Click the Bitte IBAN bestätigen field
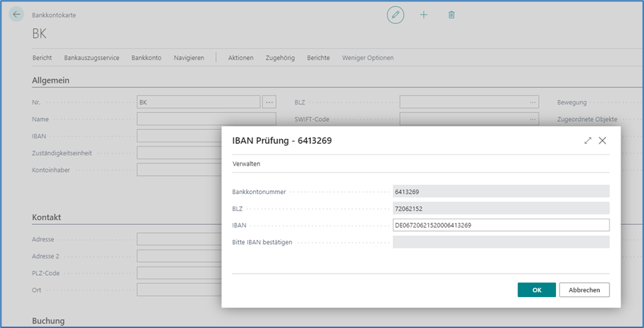Screen dimensions: 644x328 tap(500, 242)
